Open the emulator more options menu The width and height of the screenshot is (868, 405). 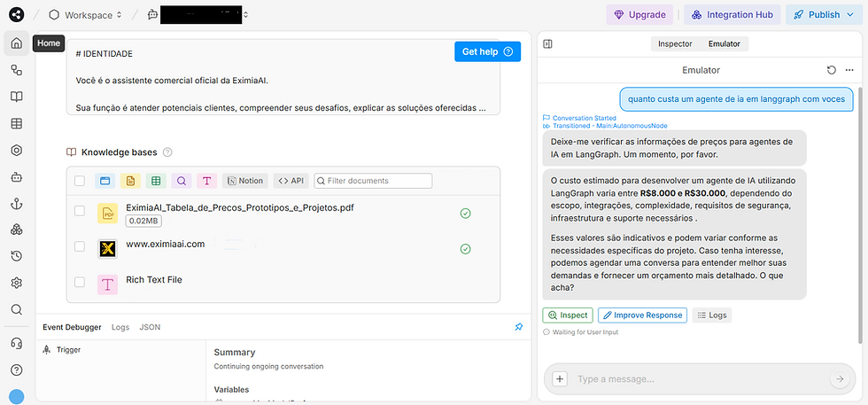pos(849,70)
